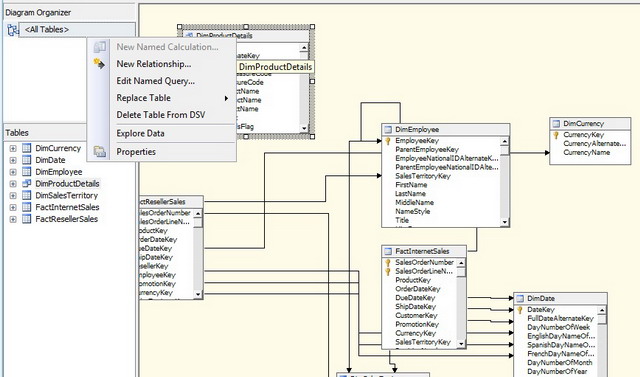Viewport: 640px width, 377px height.
Task: Click the FactInternetSales table icon in the Tables list
Action: (x=27, y=207)
